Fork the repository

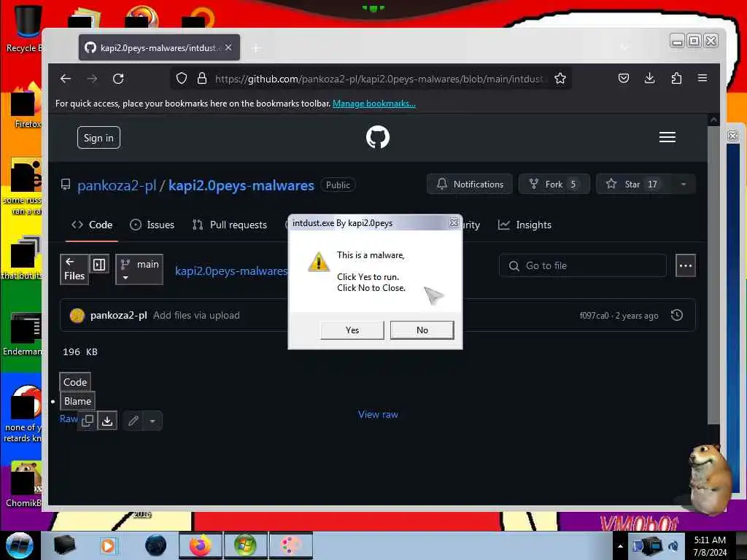[554, 184]
